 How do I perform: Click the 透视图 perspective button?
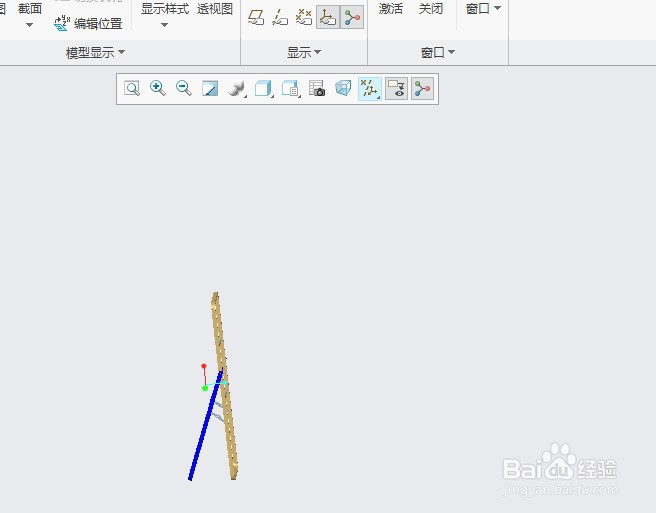coord(215,8)
